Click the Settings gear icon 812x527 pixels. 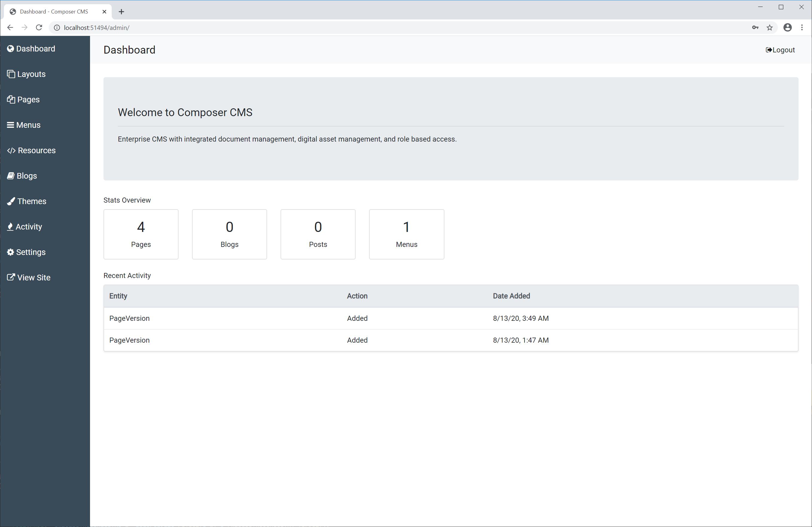tap(10, 252)
